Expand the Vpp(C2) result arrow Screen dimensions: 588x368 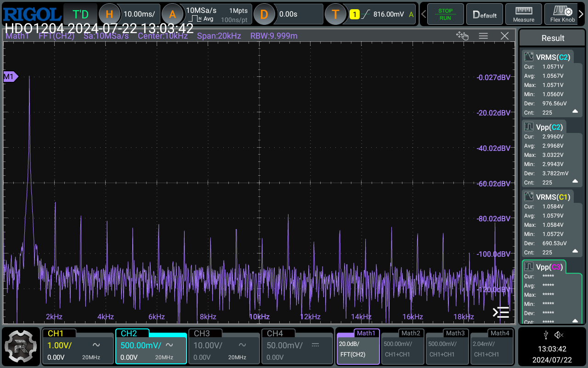pos(575,181)
